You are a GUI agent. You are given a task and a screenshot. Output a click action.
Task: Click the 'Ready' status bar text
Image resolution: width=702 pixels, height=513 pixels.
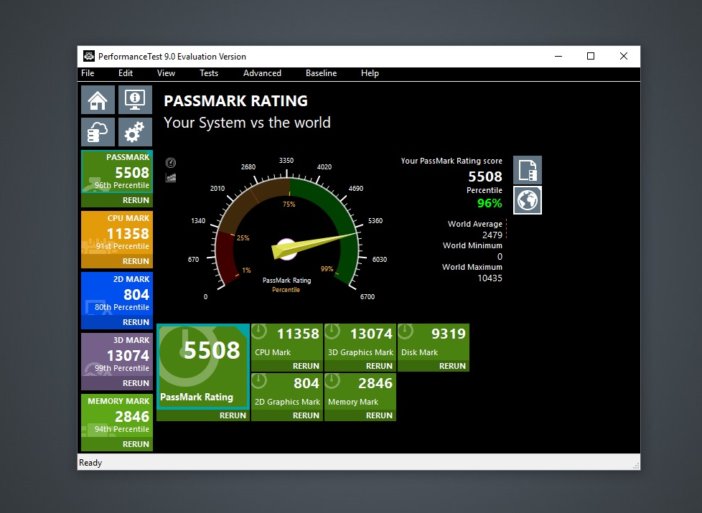point(90,462)
